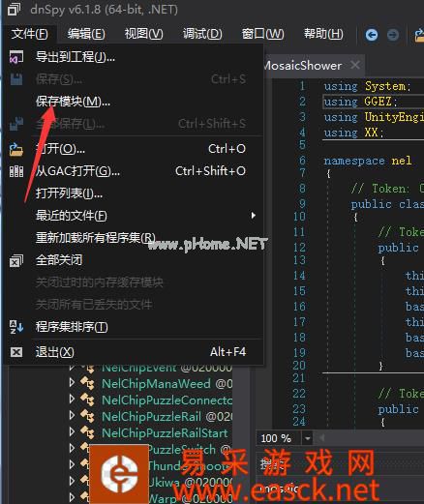424x504 pixels.
Task: Expand the NelChipPuzzleRailStart tree node
Action: point(72,432)
